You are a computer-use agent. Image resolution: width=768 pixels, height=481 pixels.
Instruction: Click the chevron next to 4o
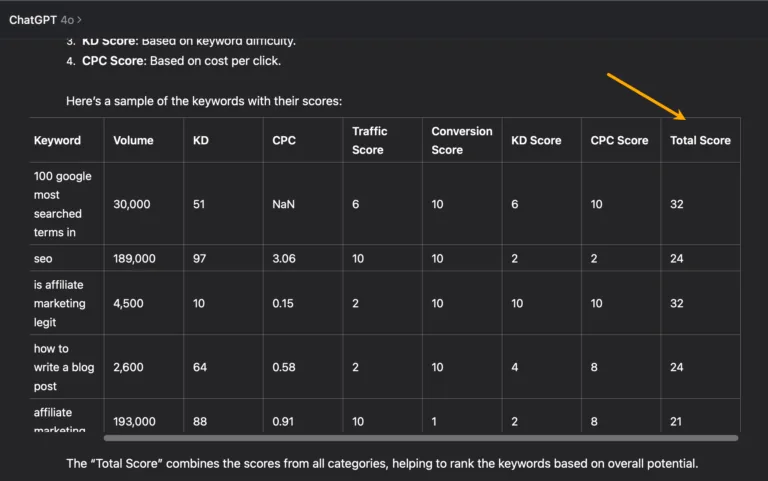(x=79, y=20)
